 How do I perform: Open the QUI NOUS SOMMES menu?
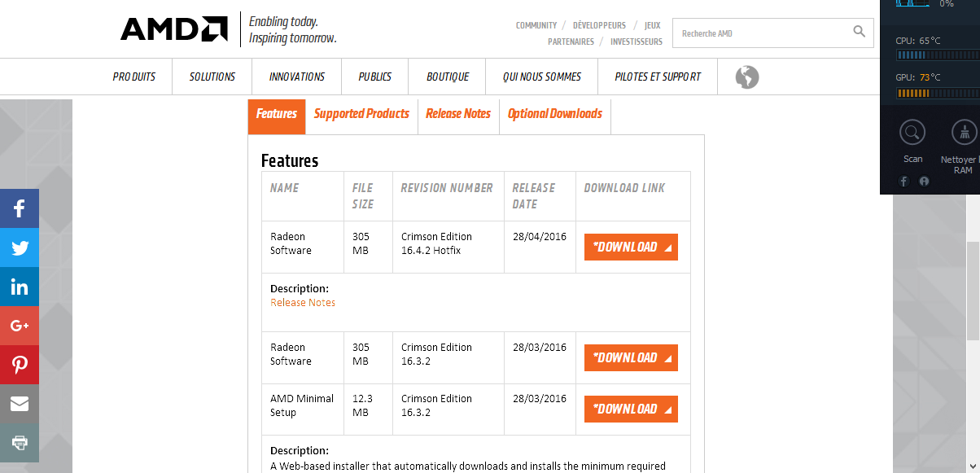542,77
